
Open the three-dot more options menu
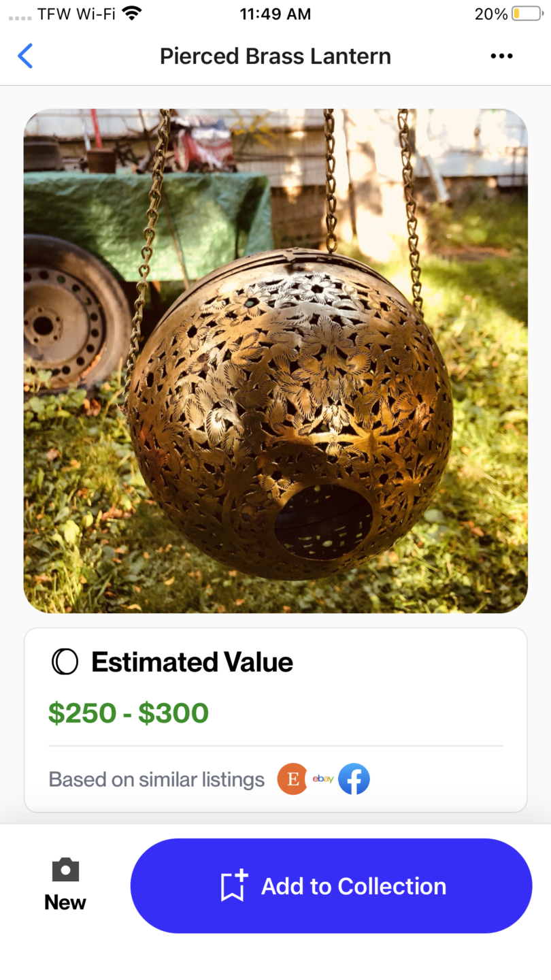click(x=501, y=56)
